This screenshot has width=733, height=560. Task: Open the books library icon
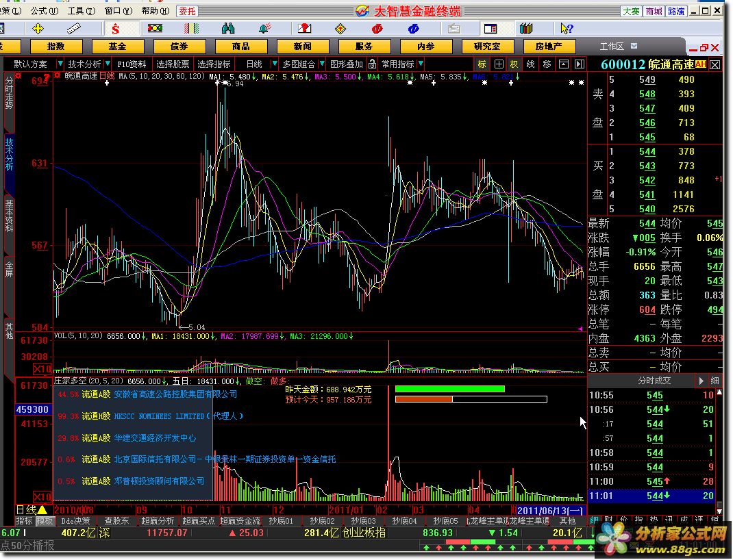click(x=526, y=29)
